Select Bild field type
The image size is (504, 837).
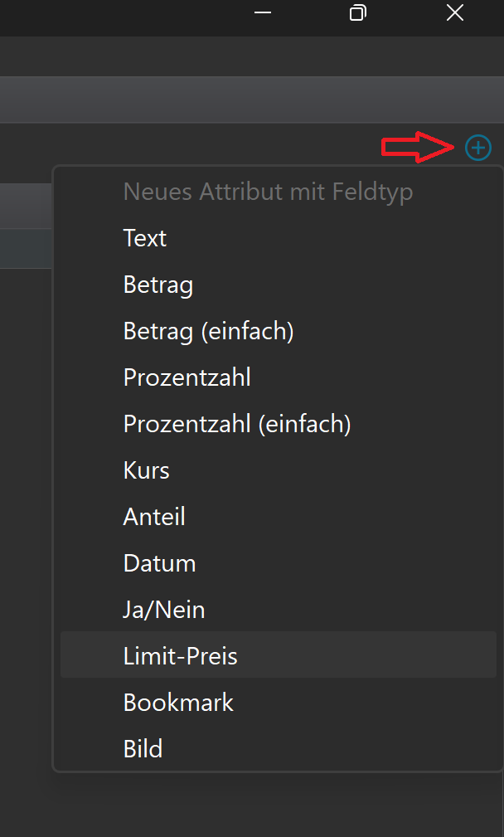[x=143, y=750]
